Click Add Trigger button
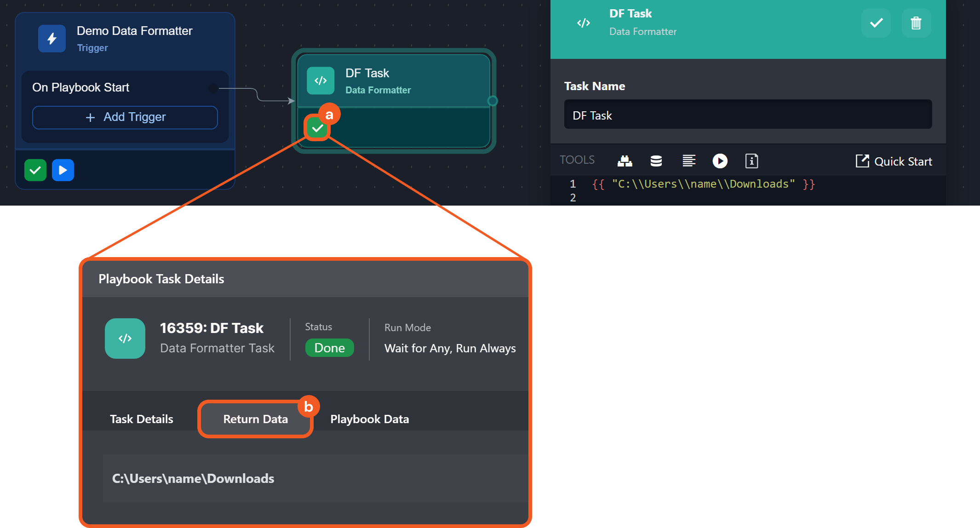This screenshot has height=528, width=980. pos(125,117)
